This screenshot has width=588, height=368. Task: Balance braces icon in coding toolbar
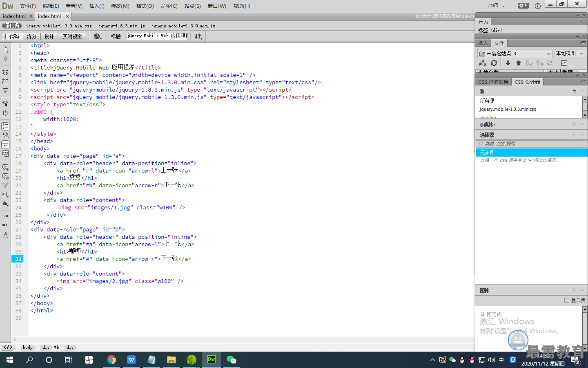(x=5, y=113)
